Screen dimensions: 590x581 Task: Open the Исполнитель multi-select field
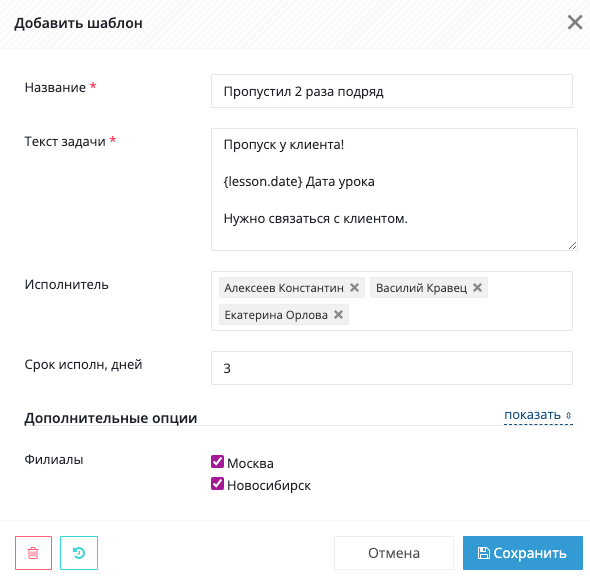tap(392, 301)
